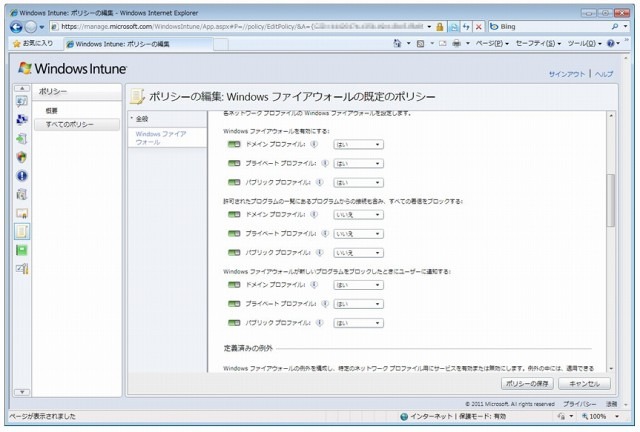Click info icon beside プライベート プロファイル in blocking section
The height and width of the screenshot is (432, 640).
coord(325,234)
